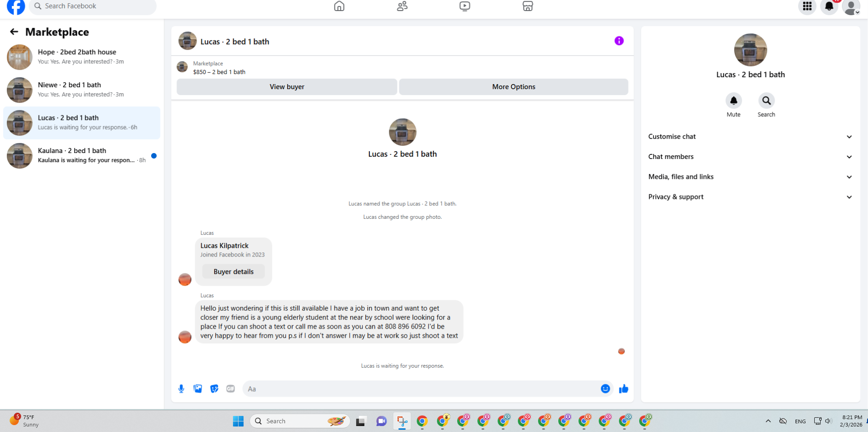This screenshot has width=868, height=432.
Task: Open Niewe 2 bed 1 bath conversation
Action: (82, 90)
